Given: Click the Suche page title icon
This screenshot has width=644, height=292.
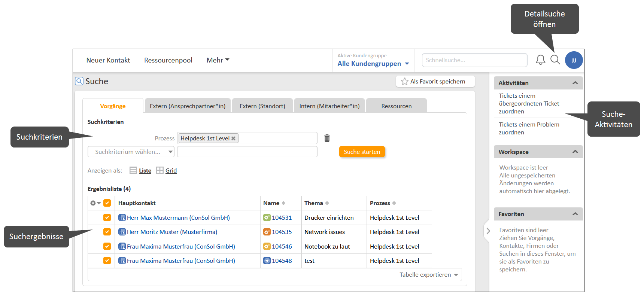Looking at the screenshot, I should point(79,81).
